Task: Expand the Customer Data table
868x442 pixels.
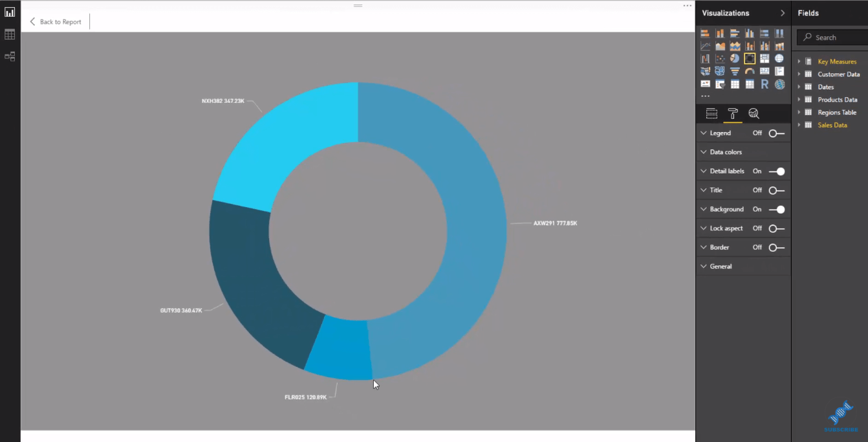Action: (799, 74)
